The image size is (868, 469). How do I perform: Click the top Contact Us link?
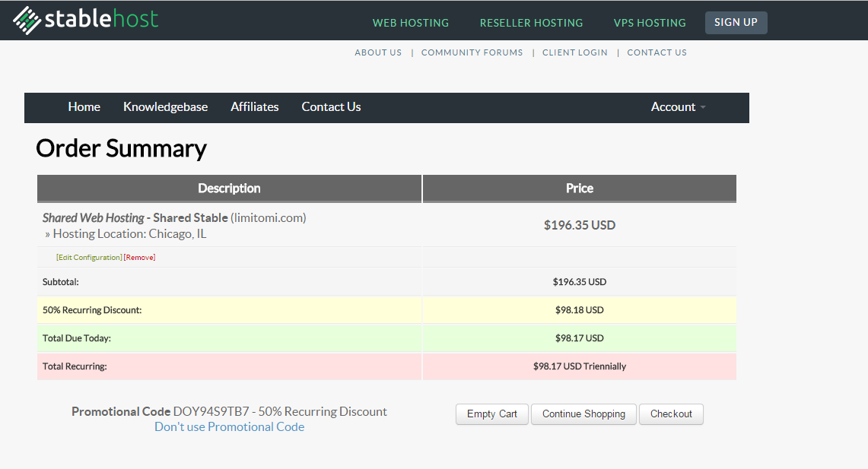point(657,52)
